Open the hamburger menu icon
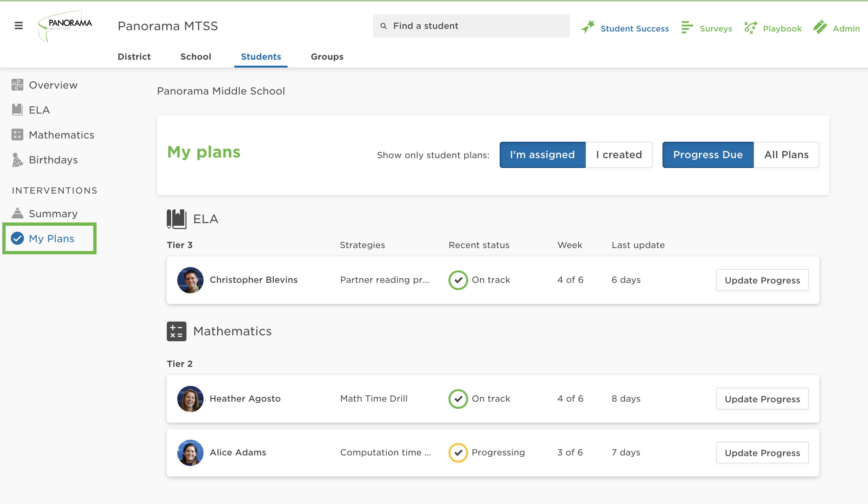This screenshot has height=504, width=868. [x=19, y=26]
